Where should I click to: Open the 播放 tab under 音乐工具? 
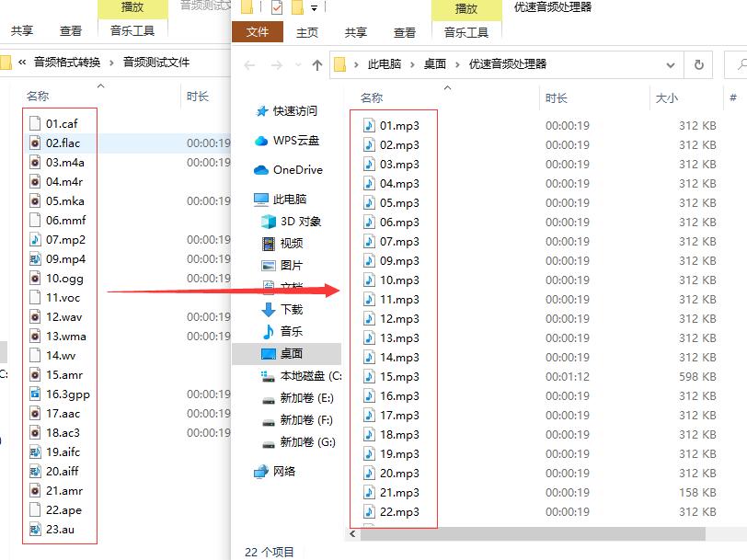465,7
